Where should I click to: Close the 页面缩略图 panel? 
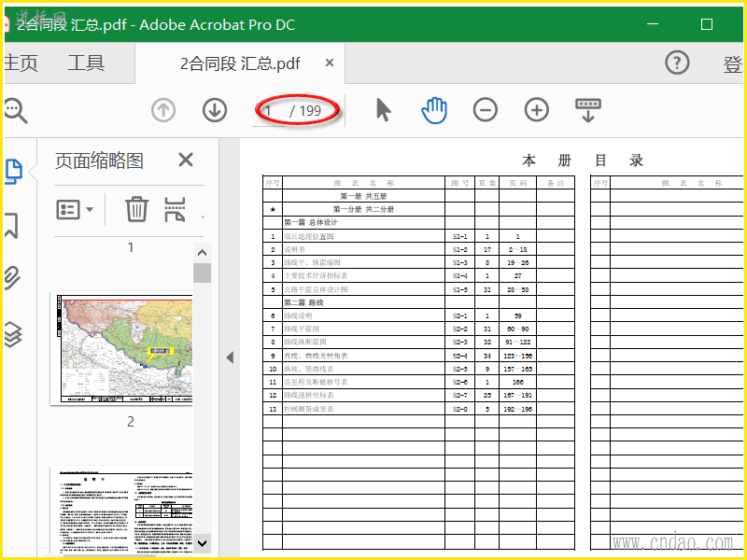186,160
